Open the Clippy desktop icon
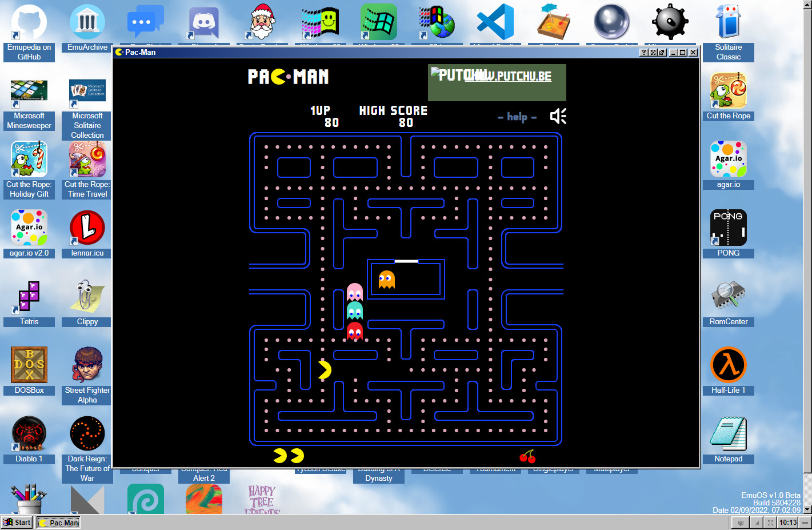812x530 pixels. (x=87, y=302)
